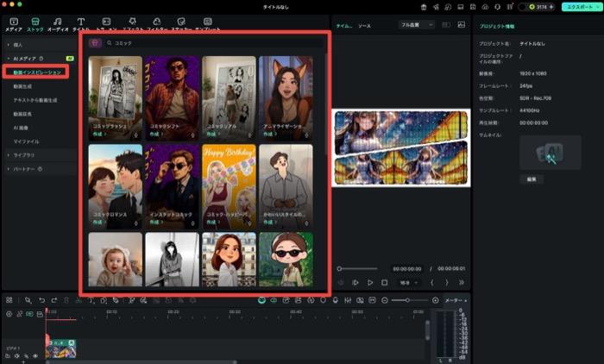Viewport: 604px width, 364px height.
Task: Open the フル品質 quality dropdown
Action: coord(417,25)
